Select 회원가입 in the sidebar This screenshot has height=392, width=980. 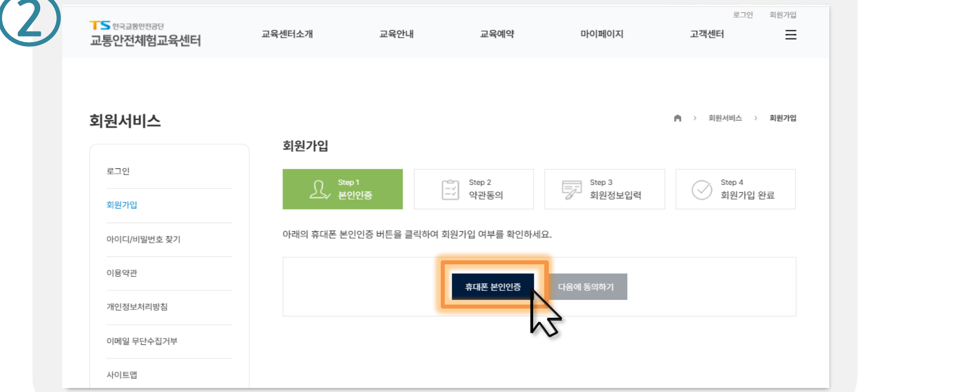122,205
